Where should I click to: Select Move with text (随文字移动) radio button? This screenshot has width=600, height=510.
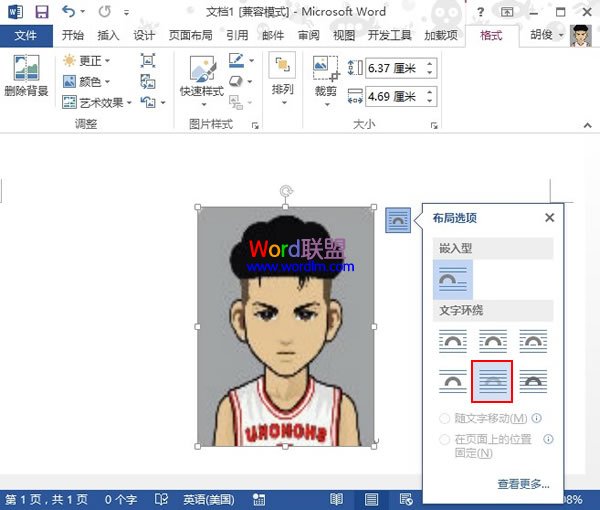pyautogui.click(x=445, y=418)
